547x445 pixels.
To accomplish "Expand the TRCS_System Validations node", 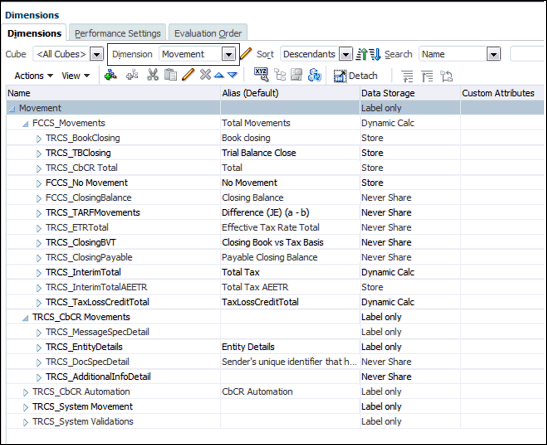I will pos(25,422).
